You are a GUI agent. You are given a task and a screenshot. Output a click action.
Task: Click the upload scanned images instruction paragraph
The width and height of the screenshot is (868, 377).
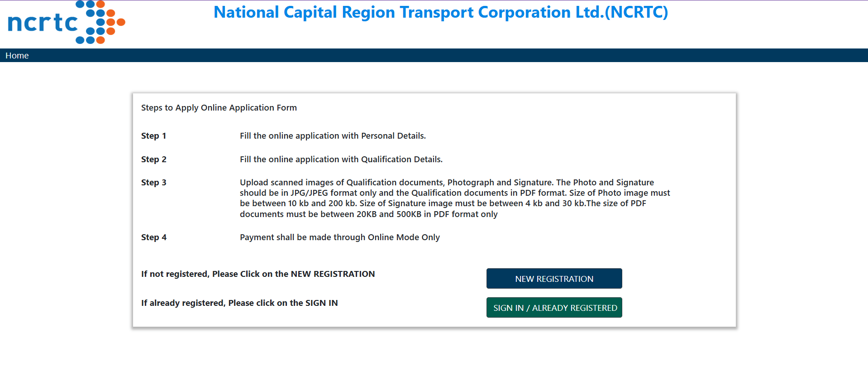(x=455, y=198)
